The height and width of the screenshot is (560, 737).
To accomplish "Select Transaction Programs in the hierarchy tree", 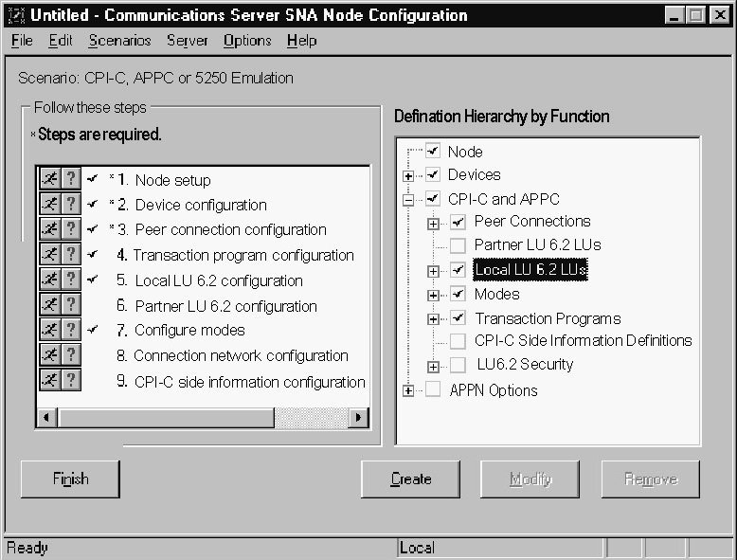I will 548,318.
